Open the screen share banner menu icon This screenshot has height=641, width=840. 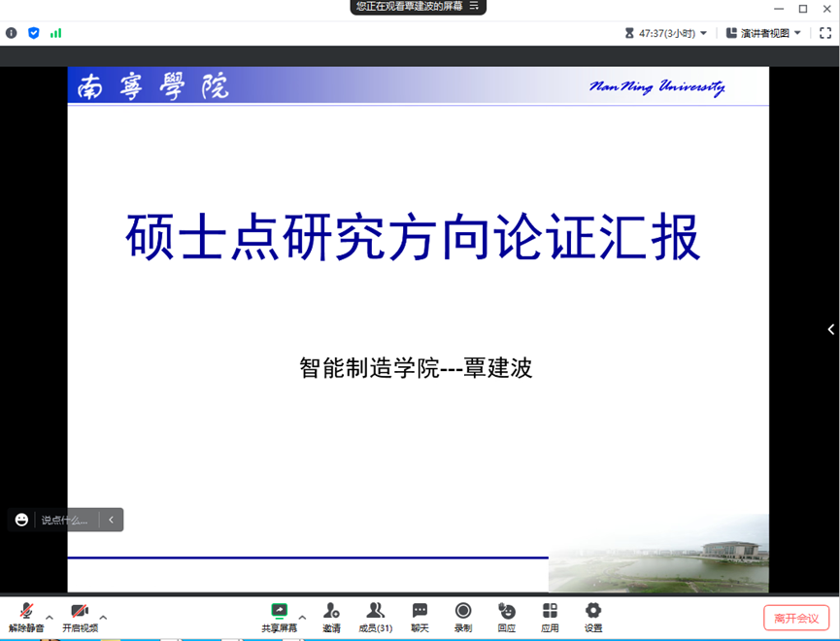tap(475, 6)
